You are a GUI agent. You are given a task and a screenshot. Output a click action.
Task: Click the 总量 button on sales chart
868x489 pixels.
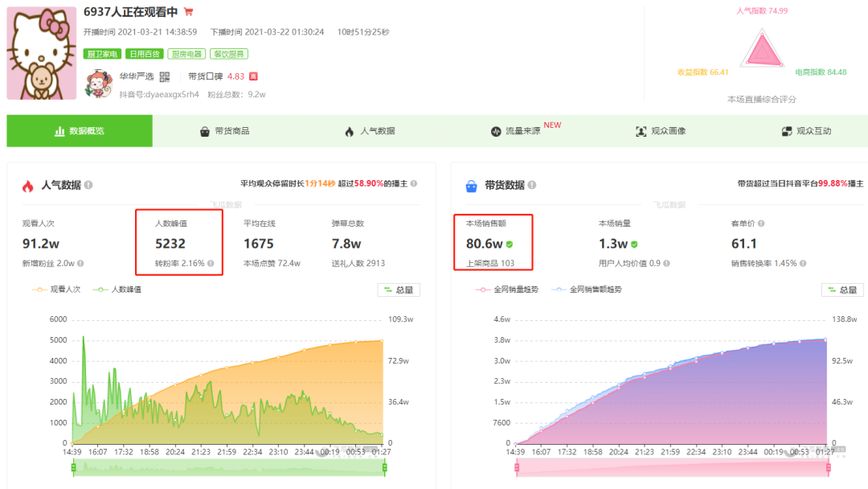pos(842,290)
